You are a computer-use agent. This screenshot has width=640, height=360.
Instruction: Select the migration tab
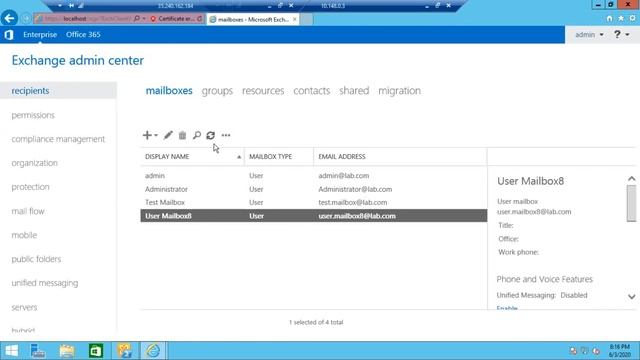pyautogui.click(x=399, y=91)
